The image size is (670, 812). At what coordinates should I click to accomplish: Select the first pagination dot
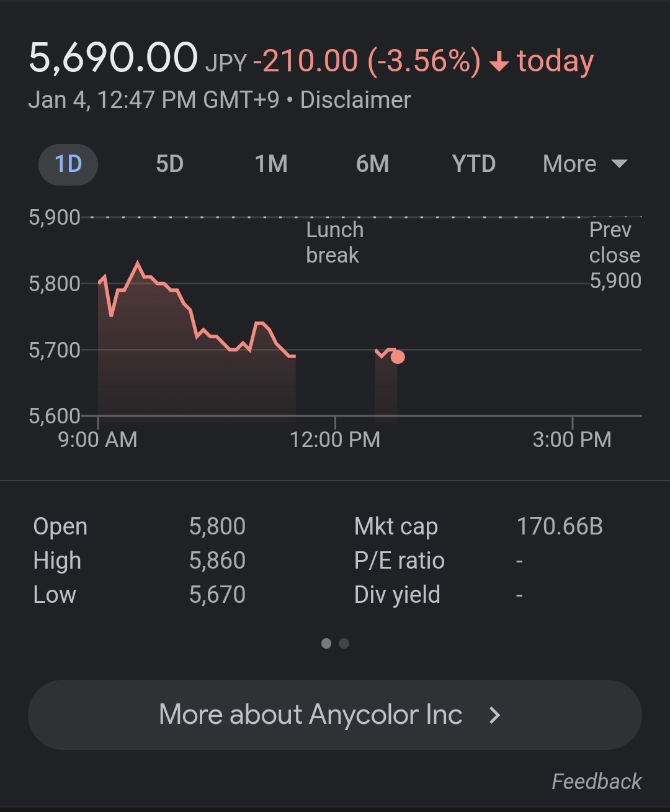[x=326, y=643]
